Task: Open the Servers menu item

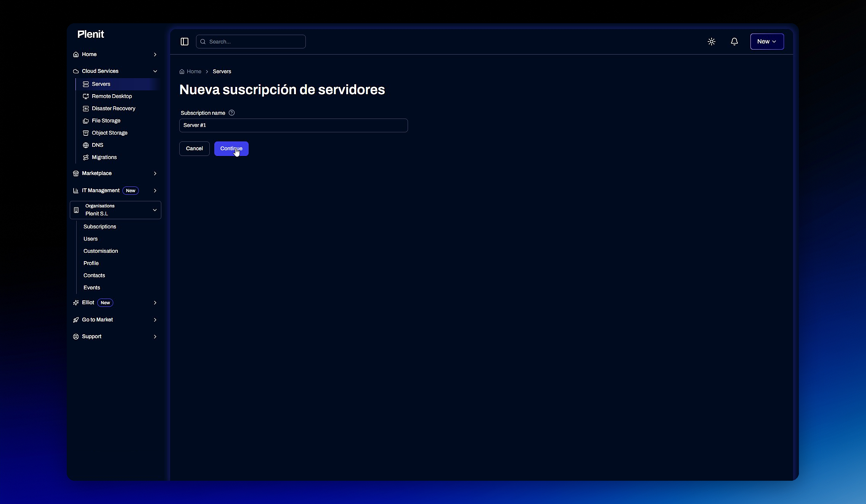Action: [x=118, y=84]
